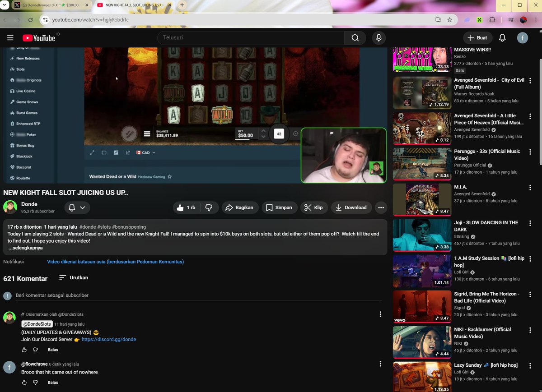Viewport: 542px width, 392px height.
Task: Open age restriction community guidelines link
Action: pyautogui.click(x=116, y=262)
